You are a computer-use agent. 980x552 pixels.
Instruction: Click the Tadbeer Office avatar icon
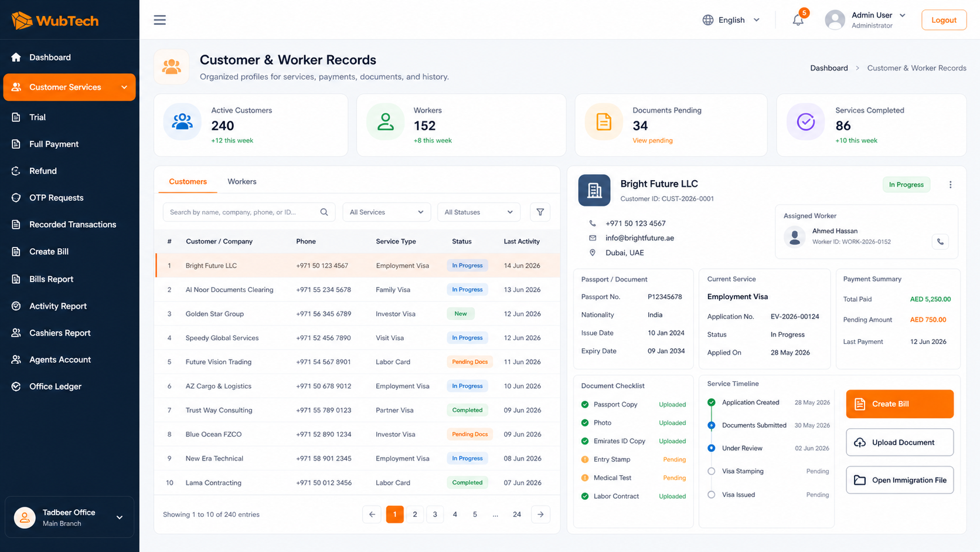click(x=25, y=517)
